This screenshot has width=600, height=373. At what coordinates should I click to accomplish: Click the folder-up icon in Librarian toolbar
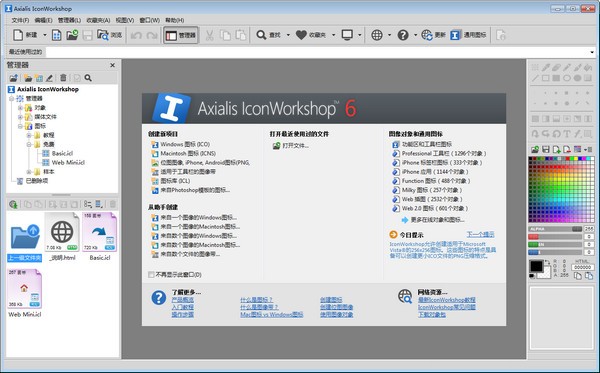[x=13, y=78]
